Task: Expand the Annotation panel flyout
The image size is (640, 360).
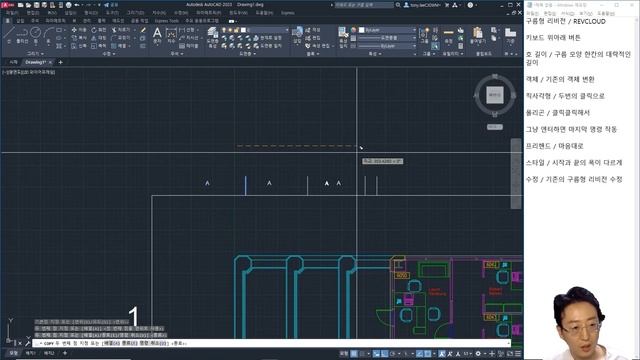Action: click(176, 53)
